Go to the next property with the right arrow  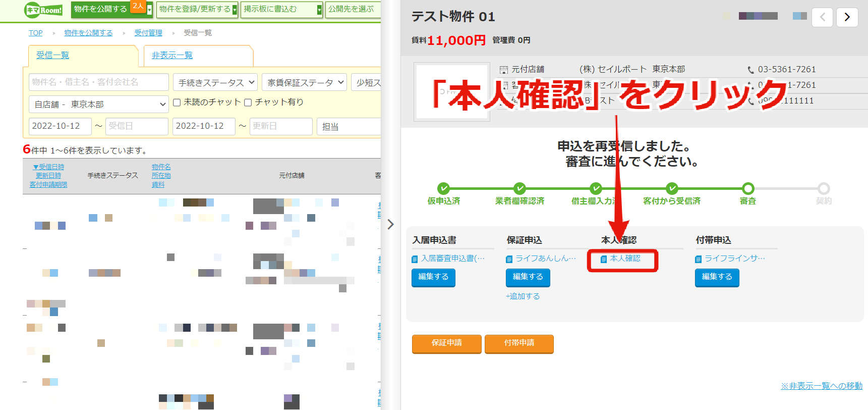pos(847,17)
